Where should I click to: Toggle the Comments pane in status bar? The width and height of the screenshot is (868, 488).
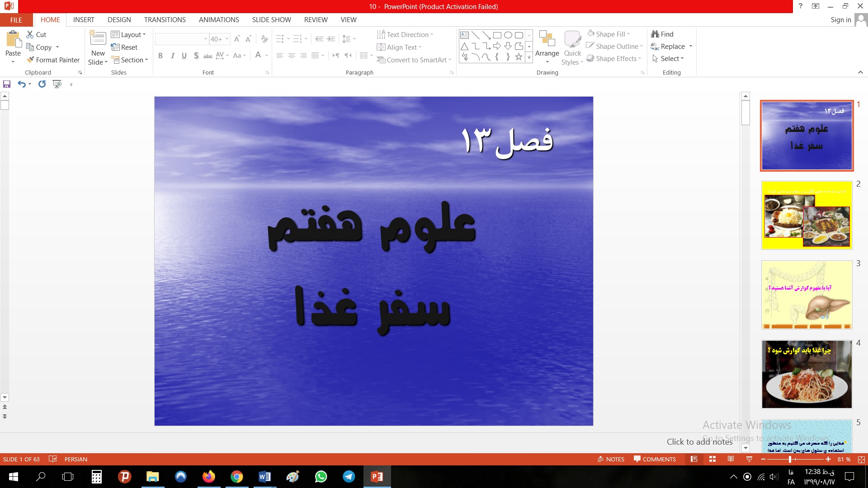tap(655, 459)
